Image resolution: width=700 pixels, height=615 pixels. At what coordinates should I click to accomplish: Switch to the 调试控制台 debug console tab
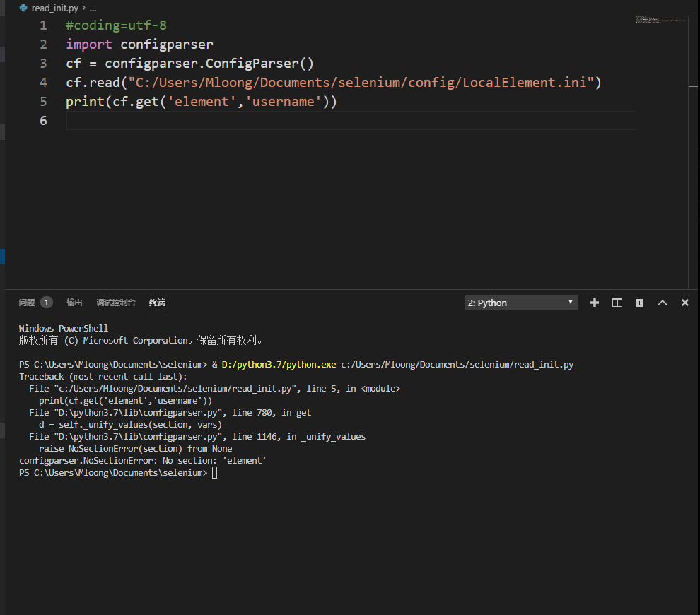coord(116,303)
